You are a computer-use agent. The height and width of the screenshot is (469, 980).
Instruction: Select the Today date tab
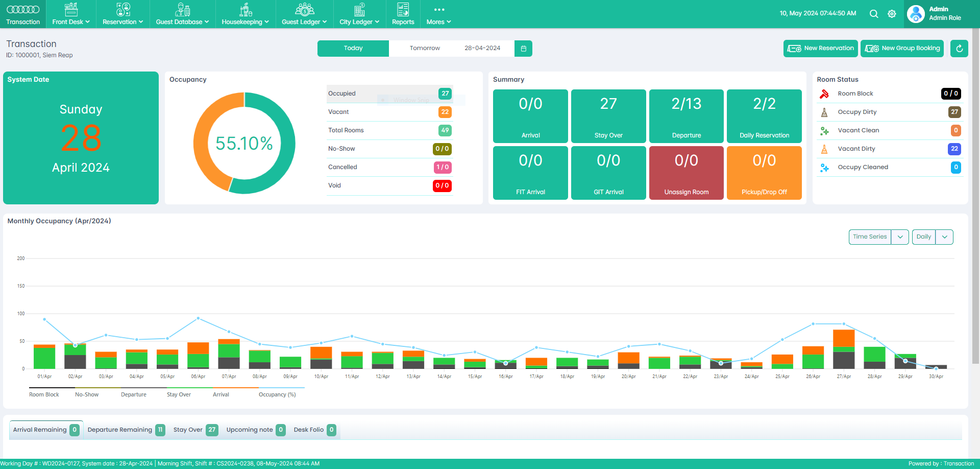click(x=353, y=49)
